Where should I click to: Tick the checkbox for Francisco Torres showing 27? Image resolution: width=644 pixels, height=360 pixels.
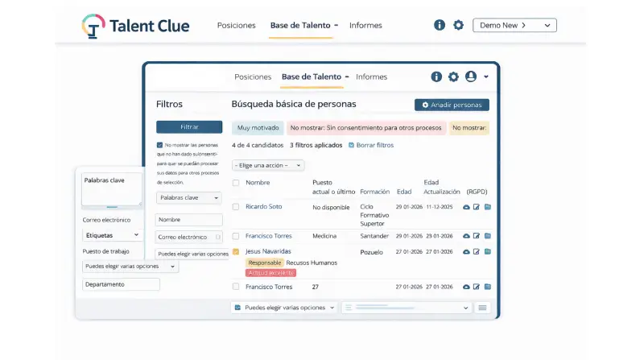(236, 287)
